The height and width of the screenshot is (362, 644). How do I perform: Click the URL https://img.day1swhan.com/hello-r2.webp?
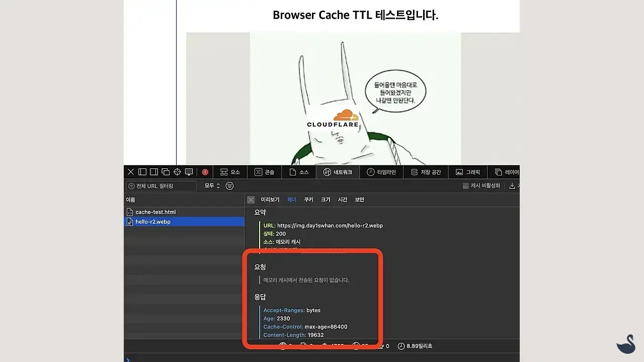[x=330, y=226]
